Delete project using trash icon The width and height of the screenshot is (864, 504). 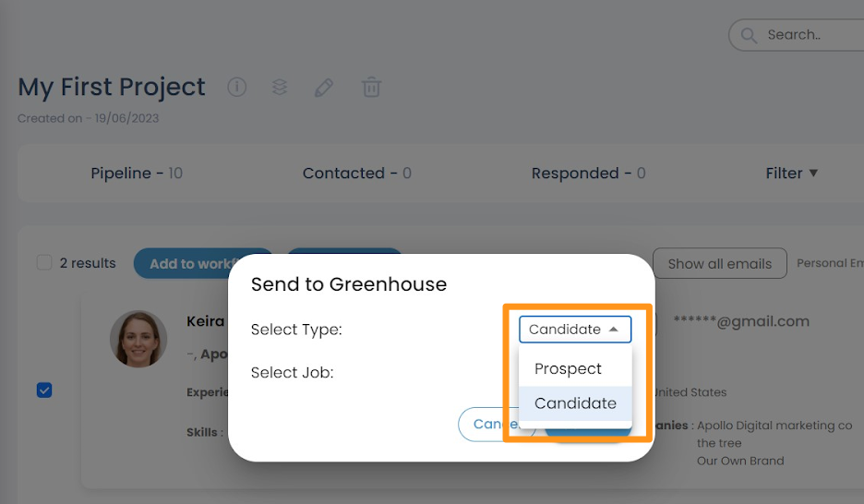[371, 87]
